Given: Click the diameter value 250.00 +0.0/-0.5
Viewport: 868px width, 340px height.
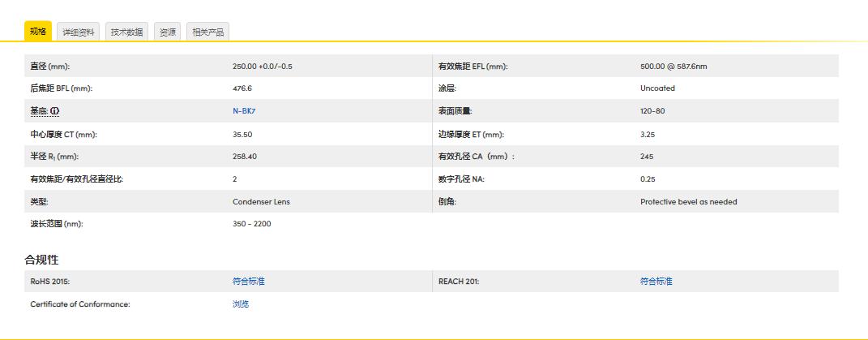Looking at the screenshot, I should 262,66.
